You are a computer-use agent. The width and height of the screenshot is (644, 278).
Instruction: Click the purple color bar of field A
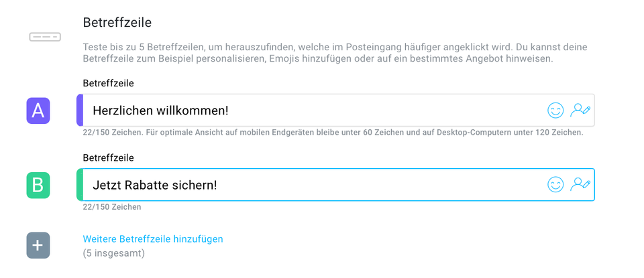coord(80,110)
